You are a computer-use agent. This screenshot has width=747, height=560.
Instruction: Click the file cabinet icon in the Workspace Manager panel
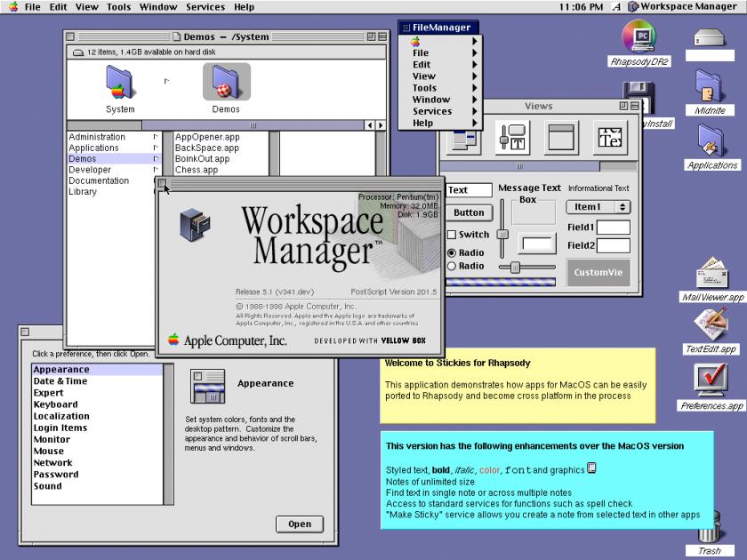pyautogui.click(x=195, y=225)
